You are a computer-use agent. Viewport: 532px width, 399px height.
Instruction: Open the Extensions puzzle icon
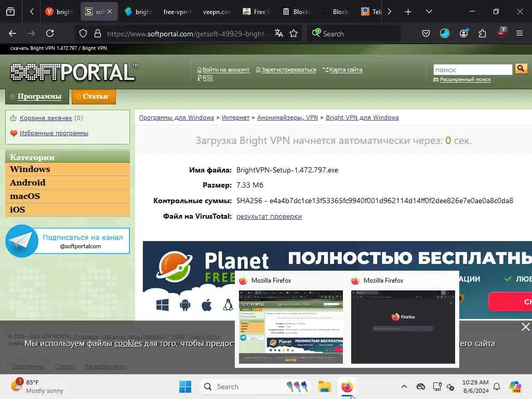coord(482,33)
